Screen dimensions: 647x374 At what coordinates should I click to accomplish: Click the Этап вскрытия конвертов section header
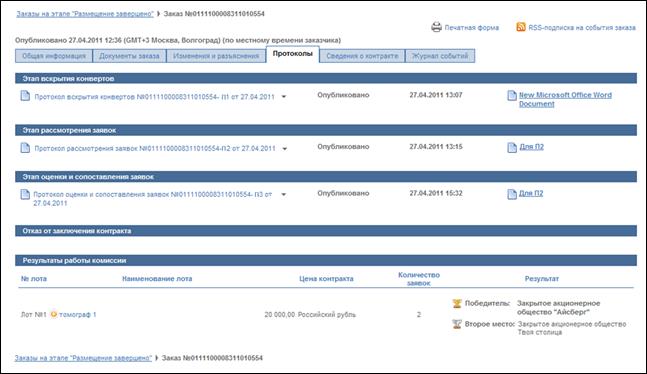(x=326, y=78)
